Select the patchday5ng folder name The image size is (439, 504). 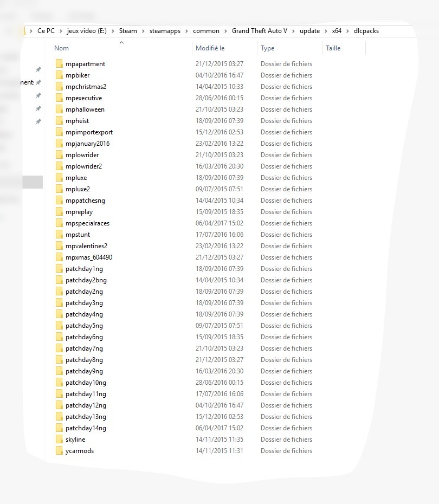pyautogui.click(x=84, y=326)
